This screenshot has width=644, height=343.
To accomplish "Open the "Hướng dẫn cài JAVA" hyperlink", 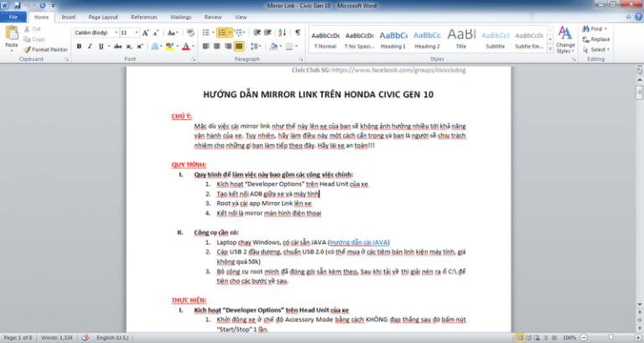I will tap(357, 241).
